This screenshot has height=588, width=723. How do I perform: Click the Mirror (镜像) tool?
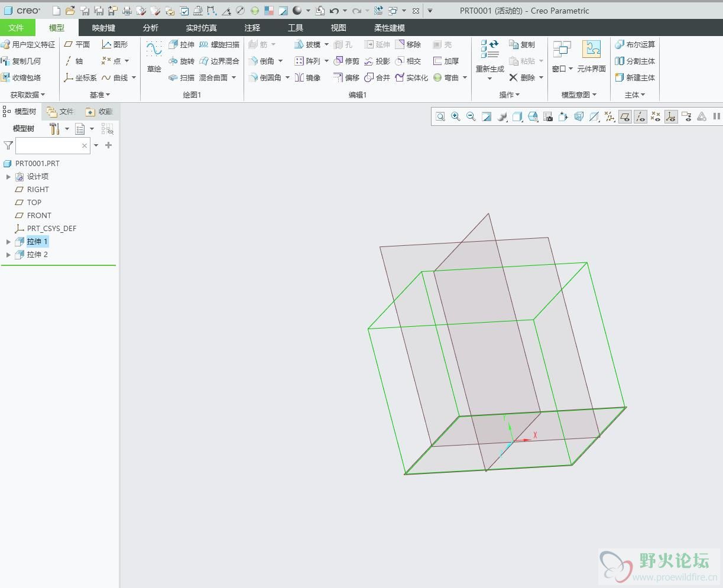(307, 77)
